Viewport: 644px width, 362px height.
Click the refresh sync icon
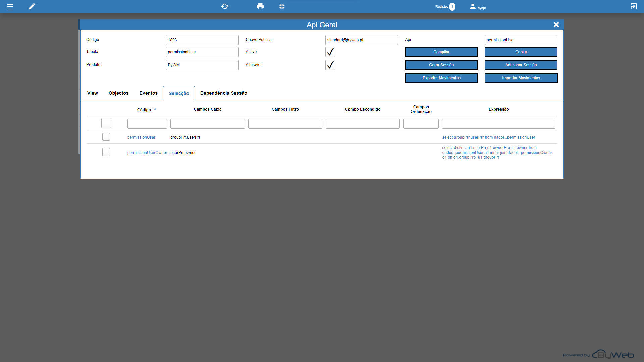225,6
